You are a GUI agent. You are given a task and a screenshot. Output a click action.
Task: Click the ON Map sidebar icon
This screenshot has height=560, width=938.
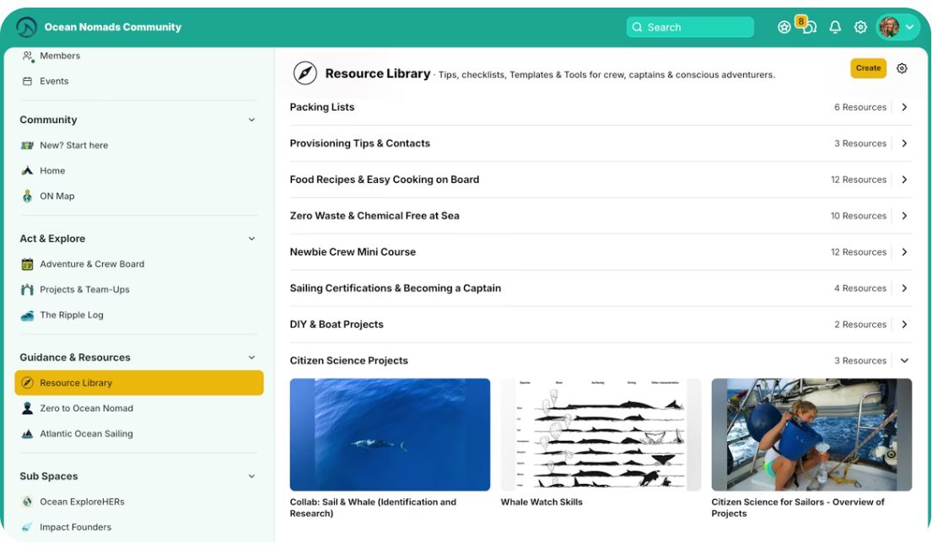pyautogui.click(x=28, y=196)
